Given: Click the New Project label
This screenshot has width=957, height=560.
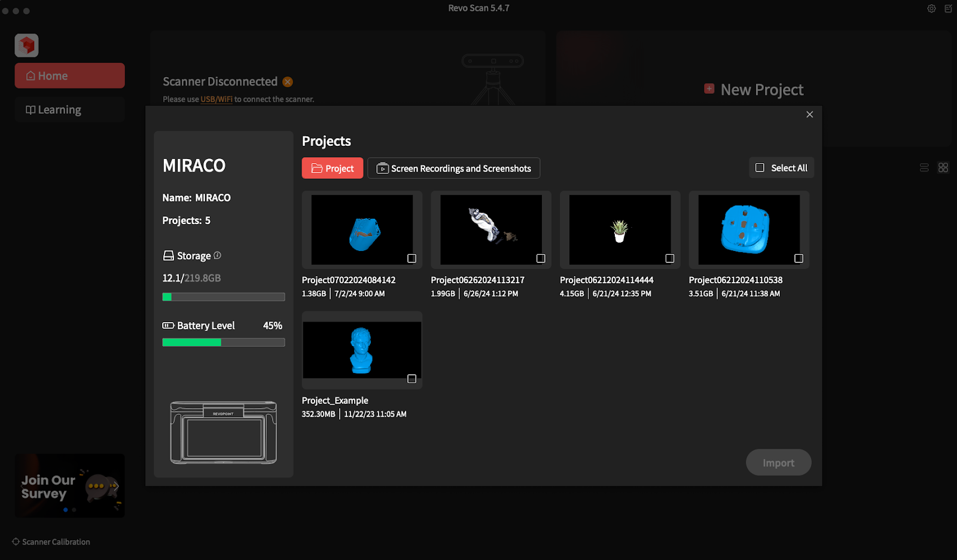Looking at the screenshot, I should (762, 90).
